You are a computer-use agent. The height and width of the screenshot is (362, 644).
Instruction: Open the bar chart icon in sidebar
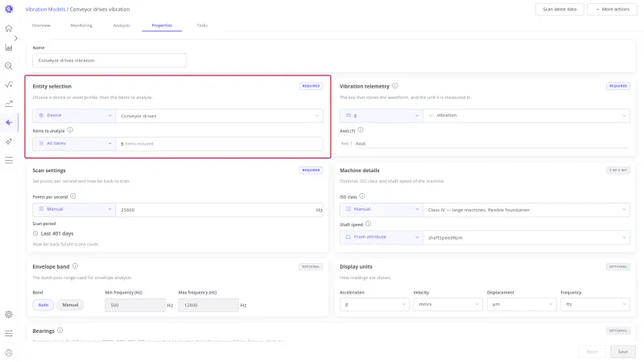point(9,47)
